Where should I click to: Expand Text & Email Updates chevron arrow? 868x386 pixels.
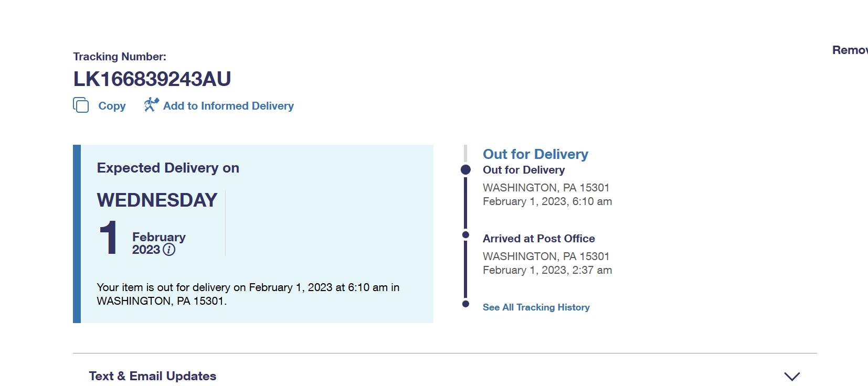point(792,376)
